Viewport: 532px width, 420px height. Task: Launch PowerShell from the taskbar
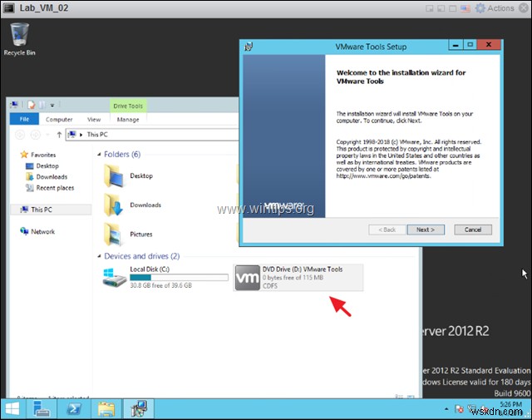coord(74,408)
